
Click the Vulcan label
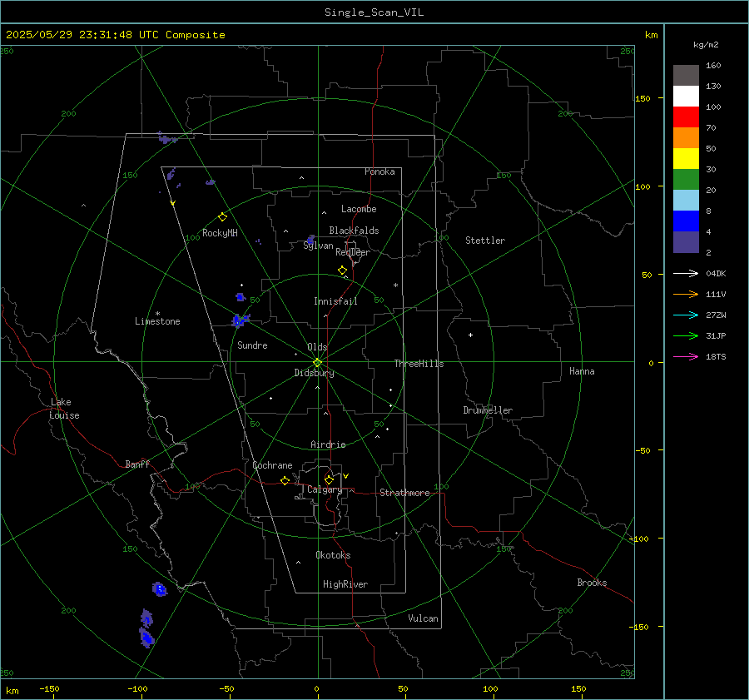point(423,618)
